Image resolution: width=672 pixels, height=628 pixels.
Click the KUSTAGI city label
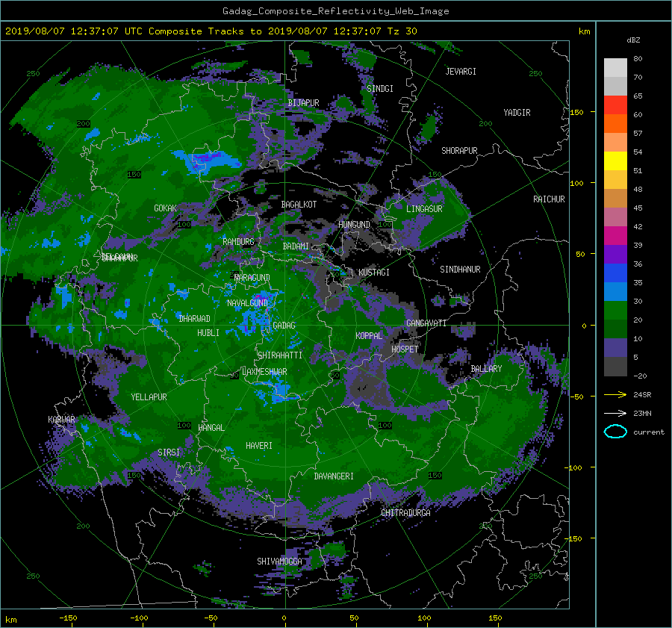(x=374, y=273)
